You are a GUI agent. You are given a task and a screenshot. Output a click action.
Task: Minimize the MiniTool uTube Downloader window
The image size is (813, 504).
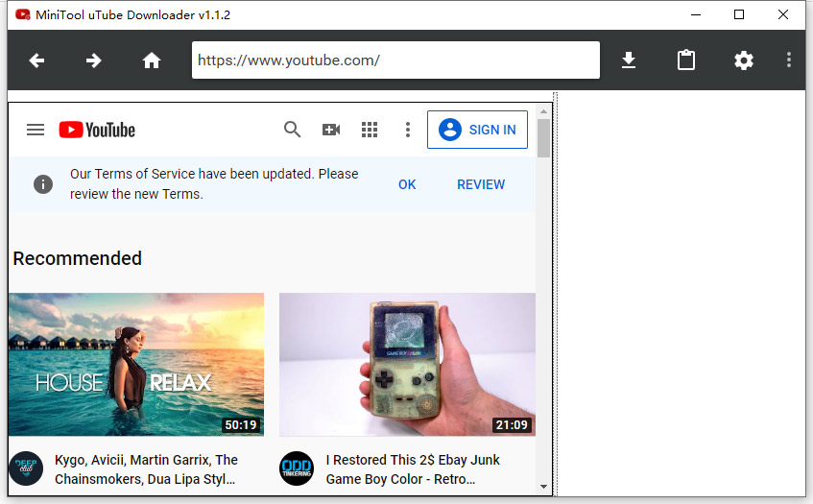coord(696,14)
